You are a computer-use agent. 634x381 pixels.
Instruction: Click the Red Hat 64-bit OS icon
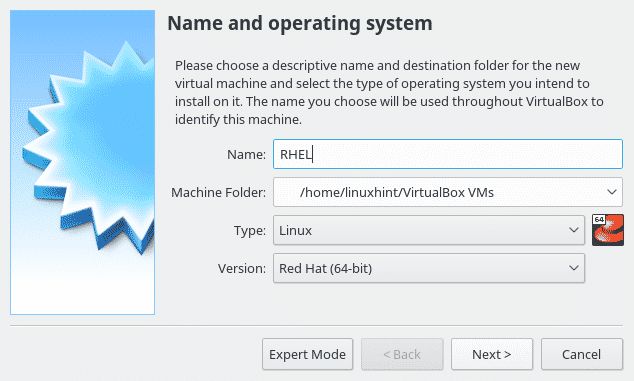click(x=608, y=230)
